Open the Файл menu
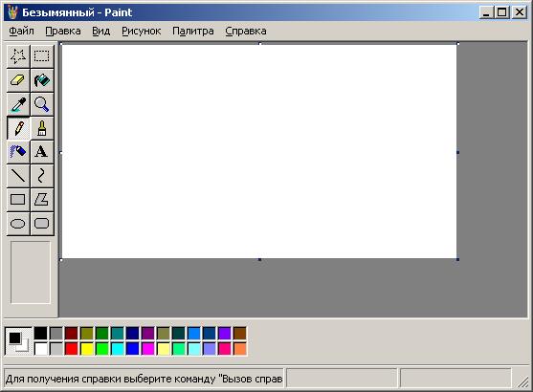Image resolution: width=533 pixels, height=392 pixels. (21, 31)
